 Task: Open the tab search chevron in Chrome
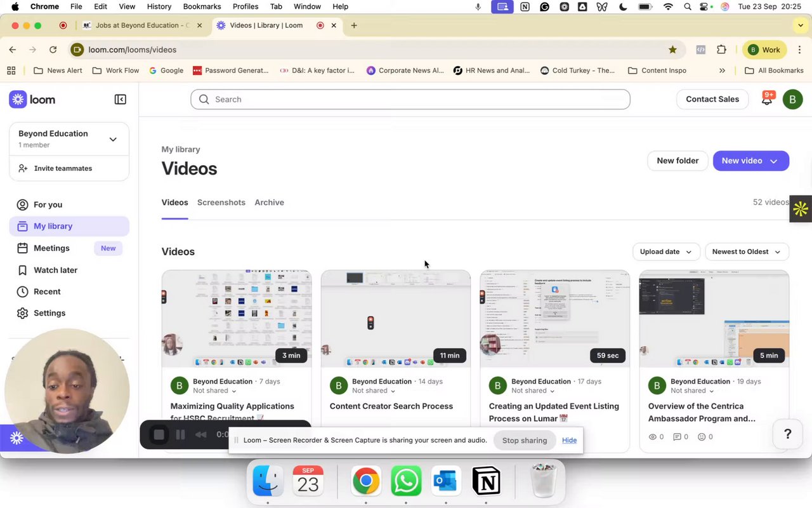point(801,25)
